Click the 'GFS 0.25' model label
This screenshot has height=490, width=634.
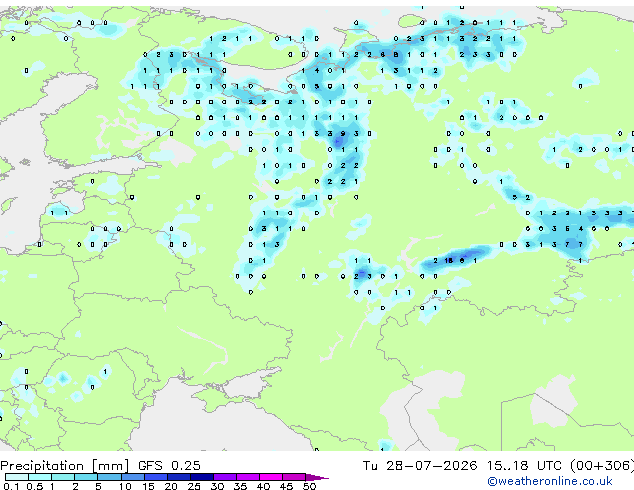169,466
